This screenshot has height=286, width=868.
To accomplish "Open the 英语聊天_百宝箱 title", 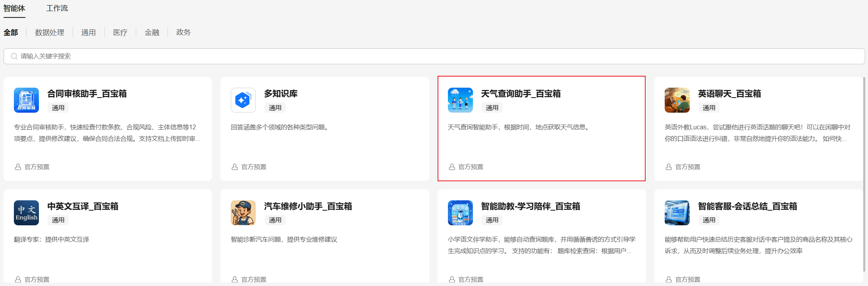I will pos(730,94).
